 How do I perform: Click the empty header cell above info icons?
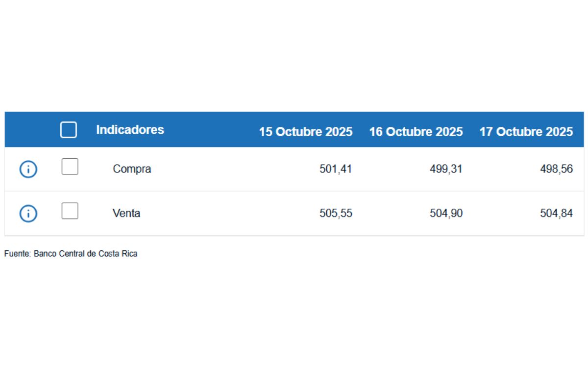[28, 130]
